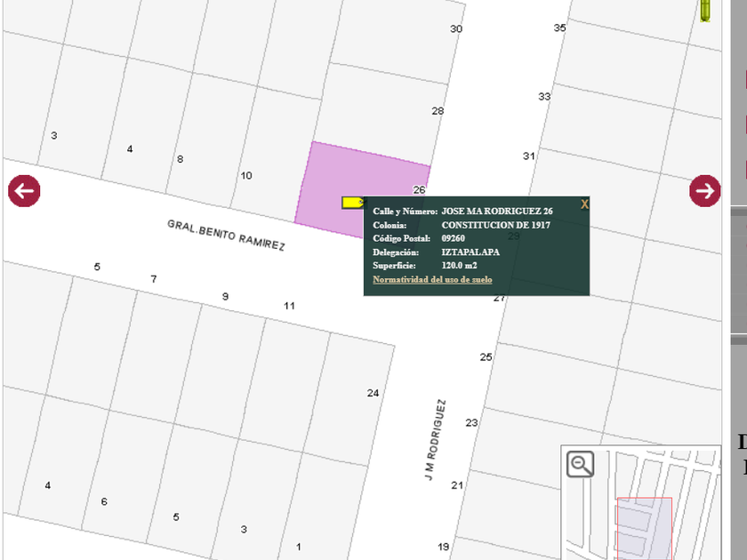Select parcel number 28 on the map
Image resolution: width=747 pixels, height=560 pixels.
[438, 111]
